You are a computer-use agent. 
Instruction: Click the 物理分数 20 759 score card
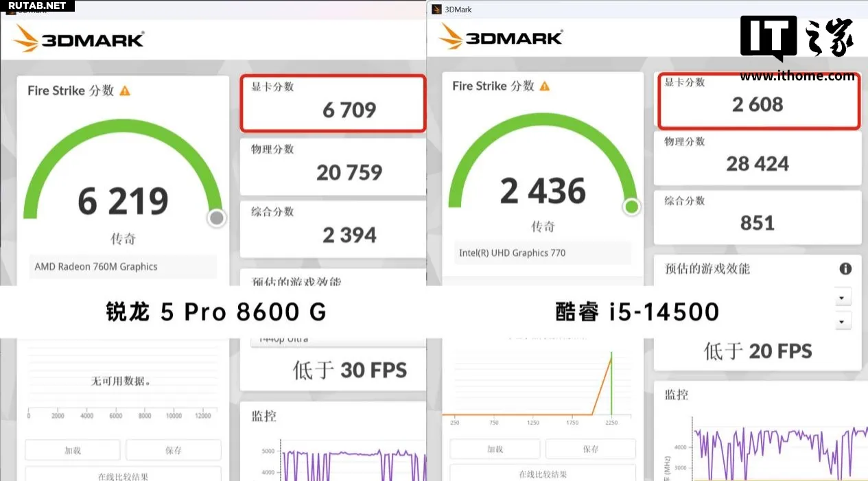coord(333,167)
